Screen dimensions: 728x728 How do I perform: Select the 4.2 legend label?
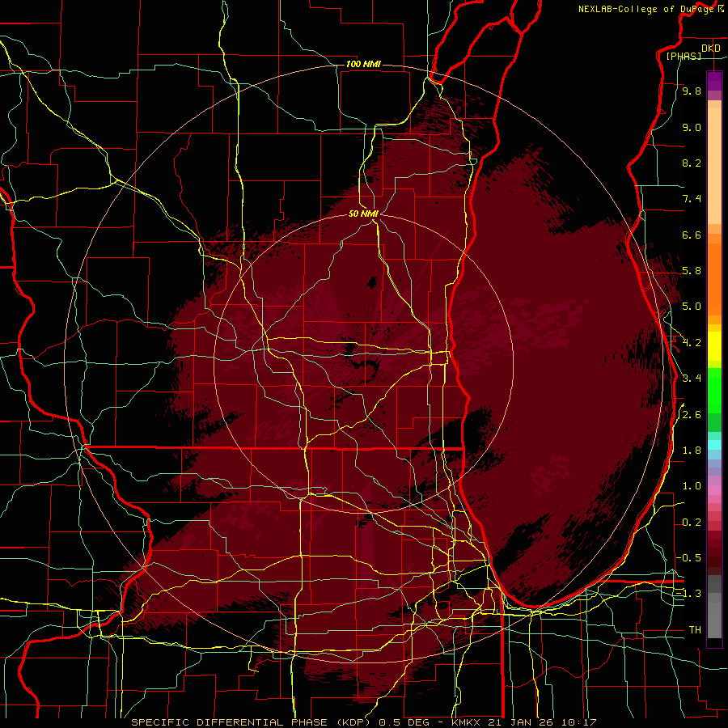point(692,343)
